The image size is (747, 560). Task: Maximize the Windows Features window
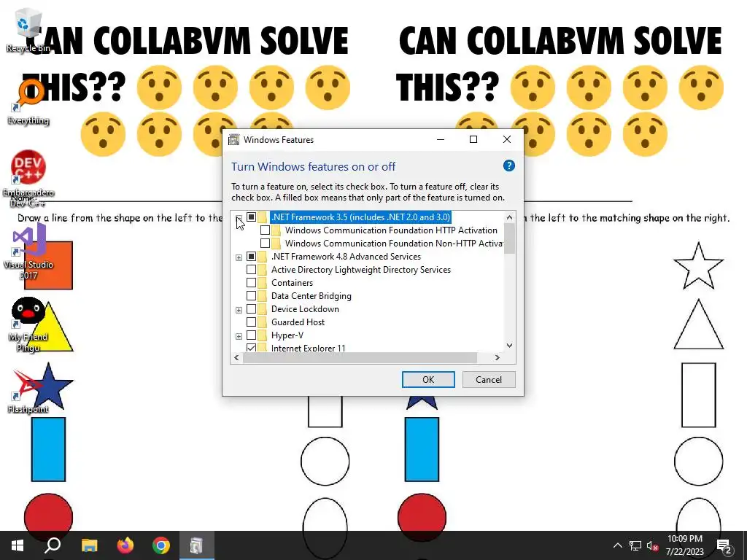point(473,139)
